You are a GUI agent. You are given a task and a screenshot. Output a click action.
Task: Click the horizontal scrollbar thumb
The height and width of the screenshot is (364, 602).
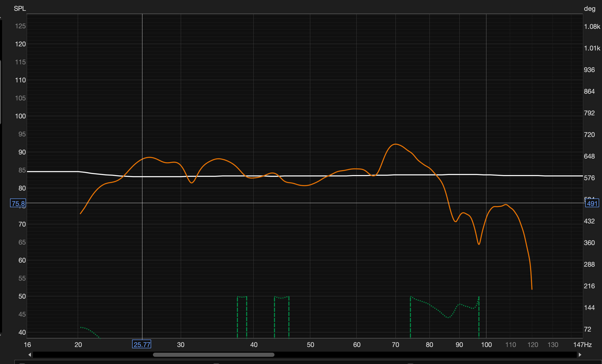tap(213, 355)
